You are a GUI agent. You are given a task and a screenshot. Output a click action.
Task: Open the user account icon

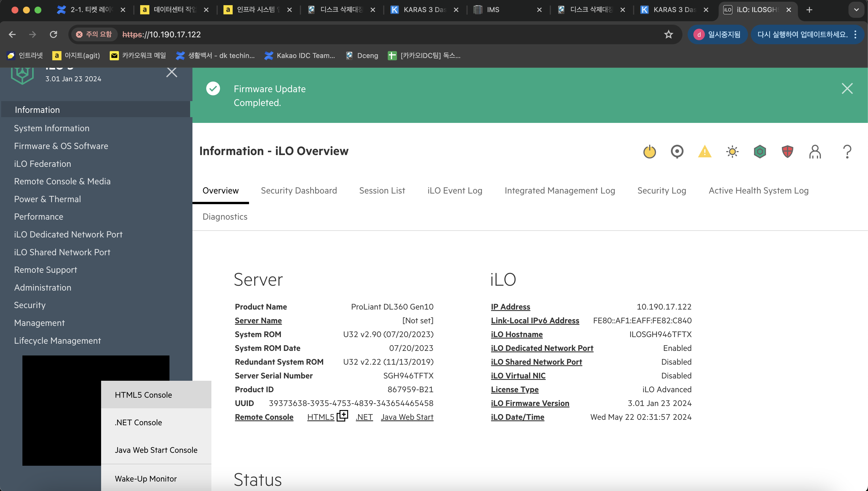[x=815, y=151]
